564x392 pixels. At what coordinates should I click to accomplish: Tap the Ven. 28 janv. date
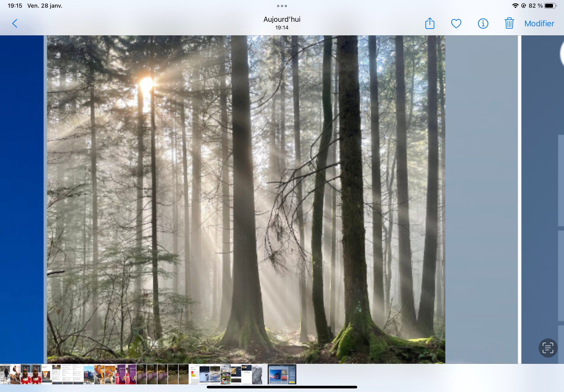click(45, 6)
